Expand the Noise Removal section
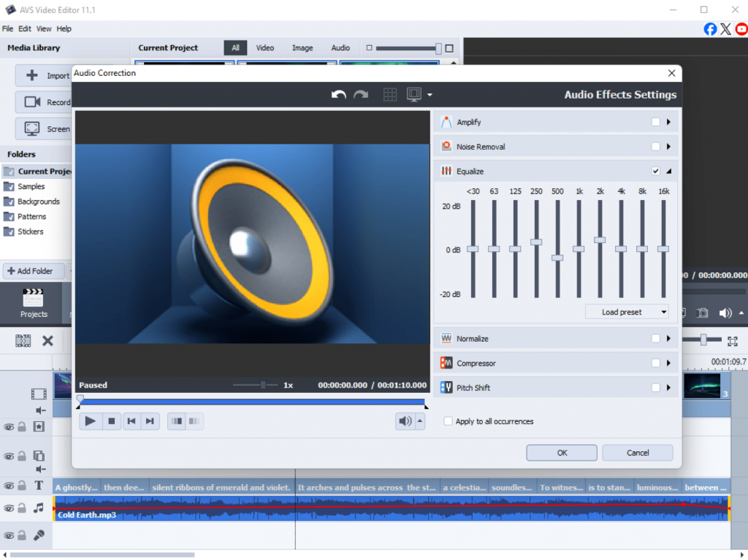 click(668, 147)
